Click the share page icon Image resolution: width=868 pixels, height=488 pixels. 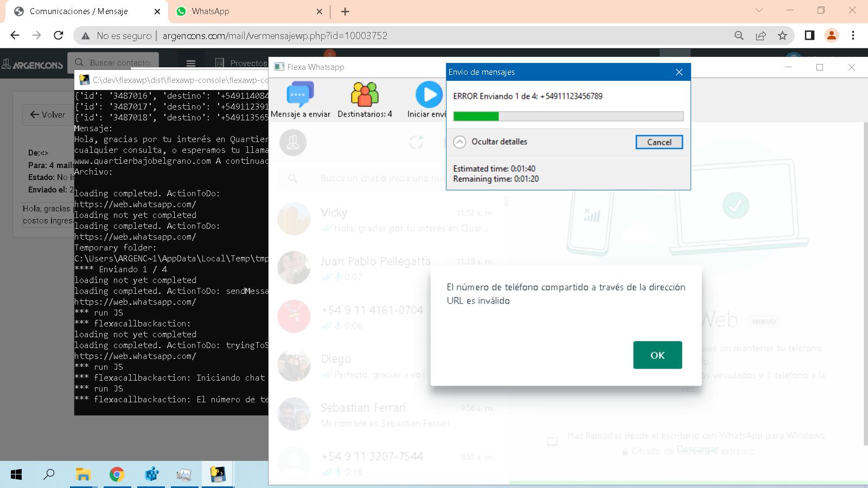(x=761, y=35)
